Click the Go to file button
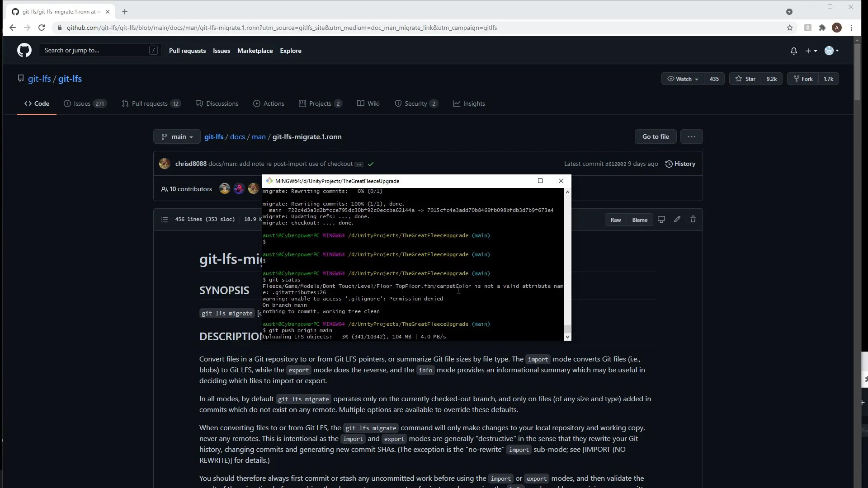The height and width of the screenshot is (488, 868). [656, 136]
